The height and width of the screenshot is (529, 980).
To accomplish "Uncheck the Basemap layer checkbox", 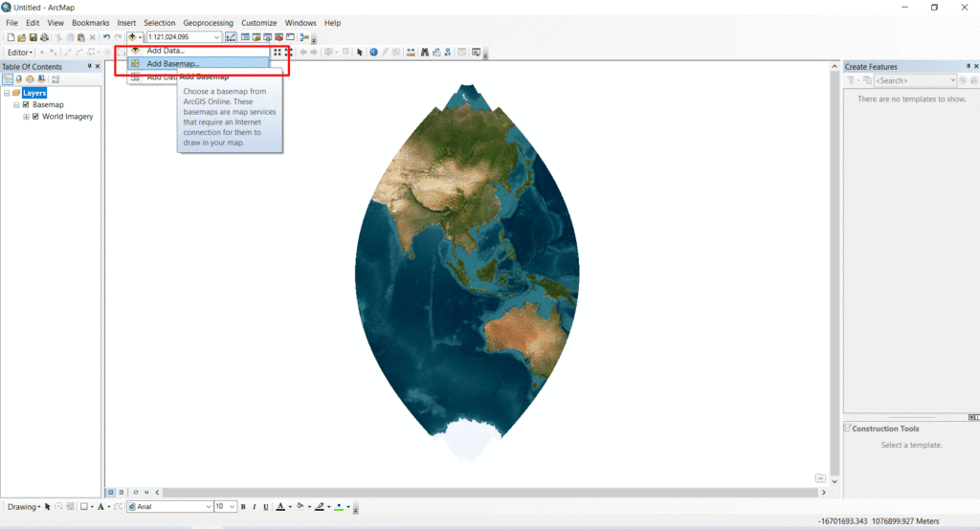I will coord(26,105).
